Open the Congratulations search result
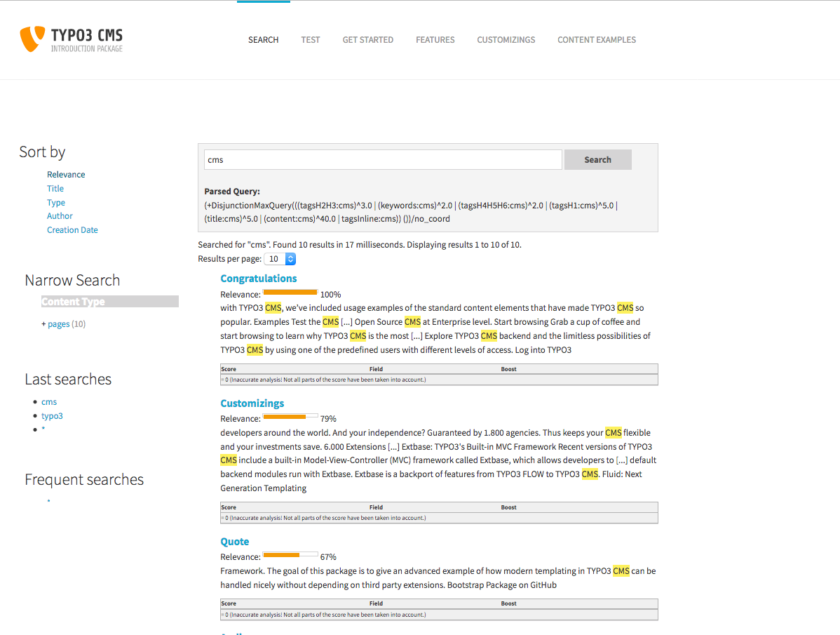 (259, 278)
